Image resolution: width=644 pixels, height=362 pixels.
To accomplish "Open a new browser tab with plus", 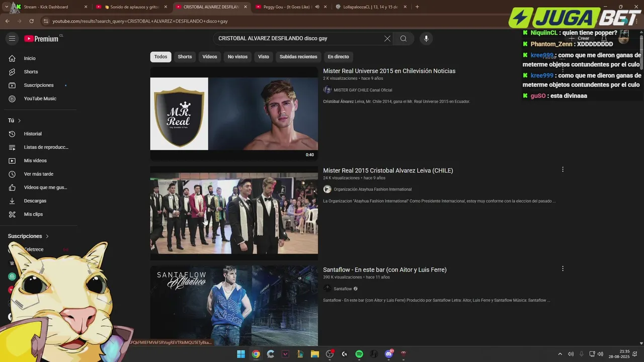I will click(x=417, y=7).
